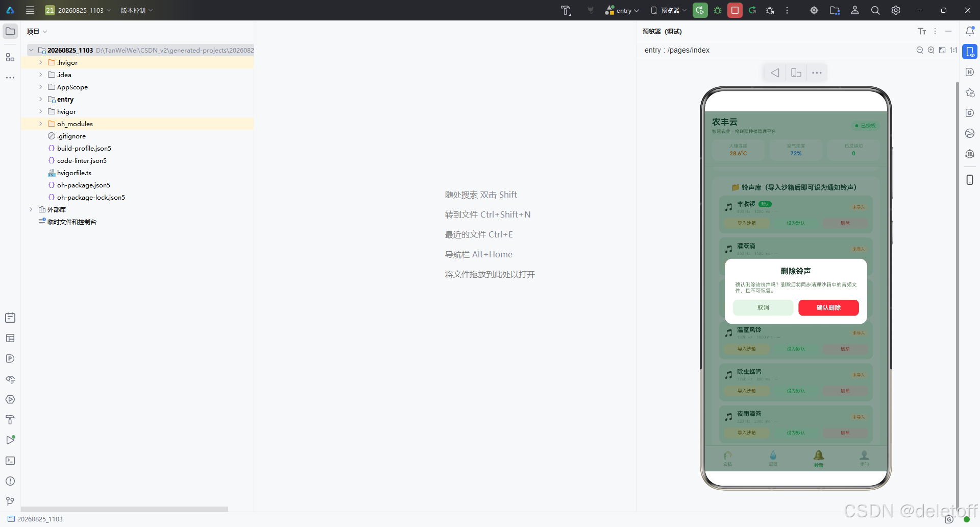
Task: Expand the hvigor folder
Action: pos(41,111)
